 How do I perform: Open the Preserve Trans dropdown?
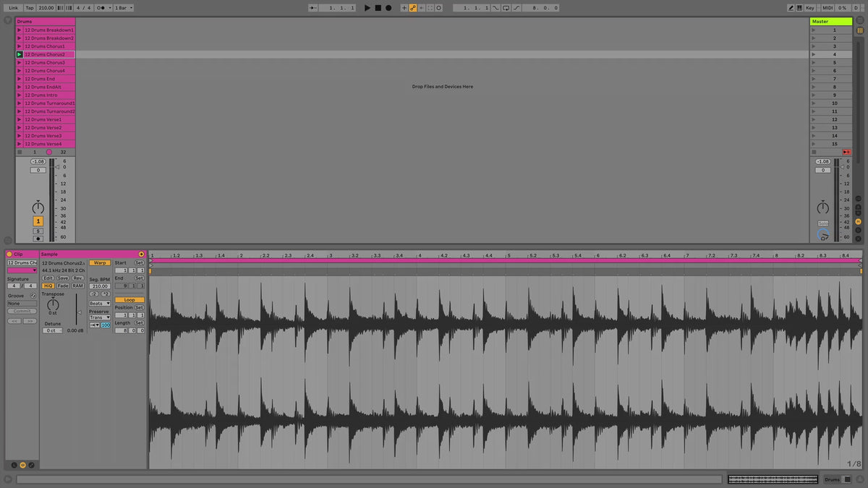click(99, 317)
